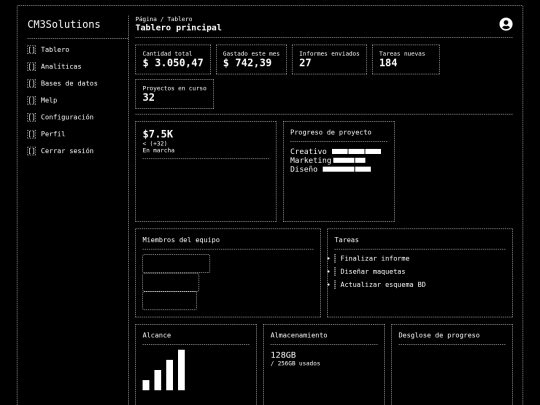Click the bracket icon beside Perfil
This screenshot has width=540, height=405.
31,134
